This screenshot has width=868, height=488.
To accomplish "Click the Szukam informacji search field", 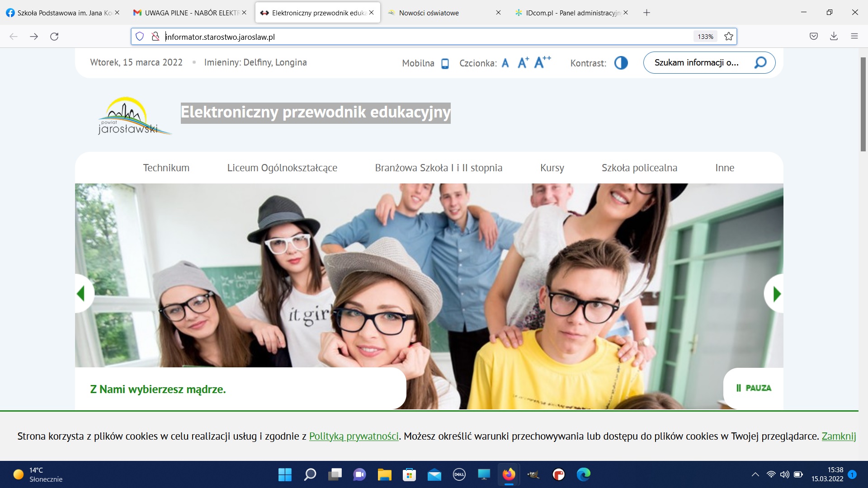I will [x=696, y=63].
